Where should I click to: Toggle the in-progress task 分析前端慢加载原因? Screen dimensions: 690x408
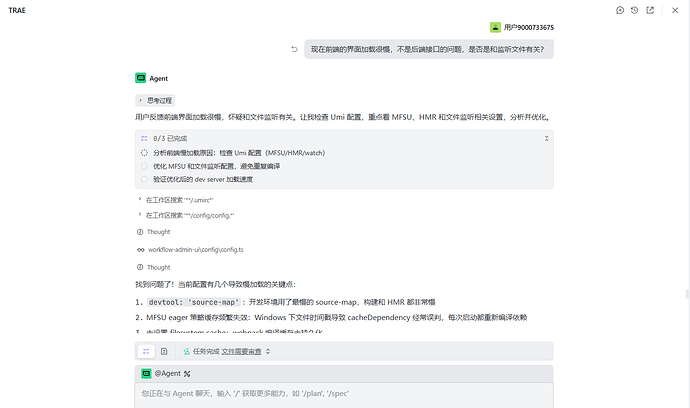144,153
